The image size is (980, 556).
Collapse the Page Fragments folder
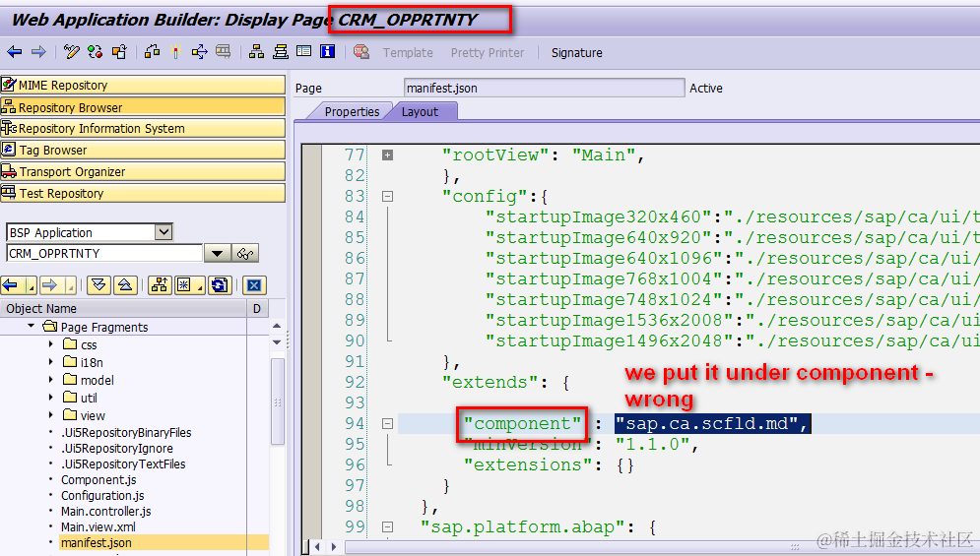tap(32, 326)
